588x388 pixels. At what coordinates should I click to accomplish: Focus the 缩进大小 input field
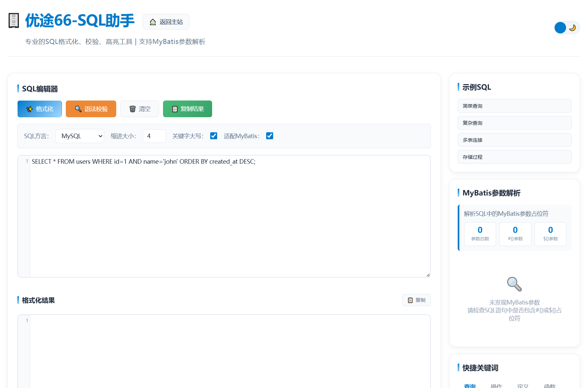154,136
